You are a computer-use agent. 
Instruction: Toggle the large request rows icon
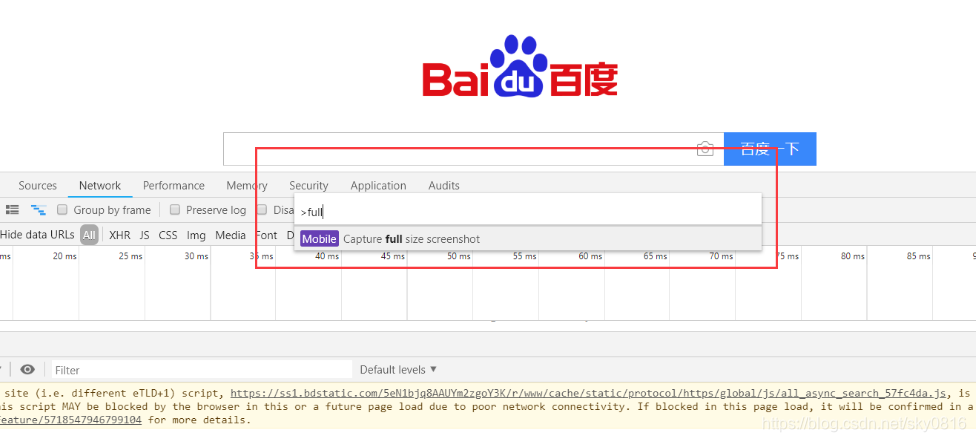click(12, 210)
